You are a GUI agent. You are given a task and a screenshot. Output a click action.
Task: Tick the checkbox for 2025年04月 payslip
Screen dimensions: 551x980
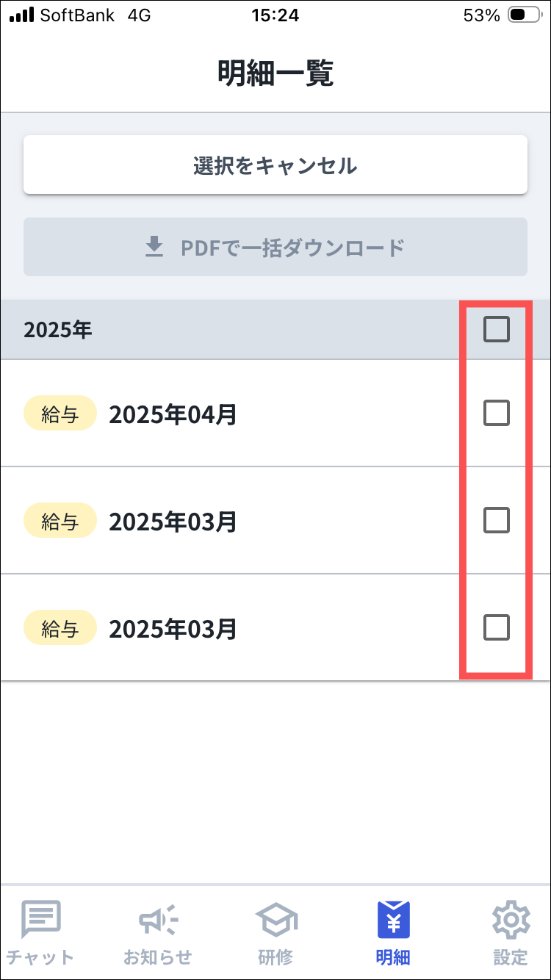pos(497,414)
